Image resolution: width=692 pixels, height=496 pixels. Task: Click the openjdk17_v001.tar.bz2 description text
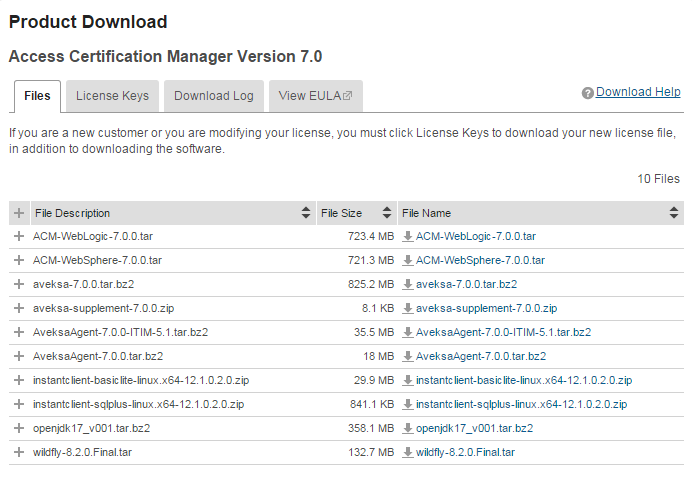coord(91,428)
